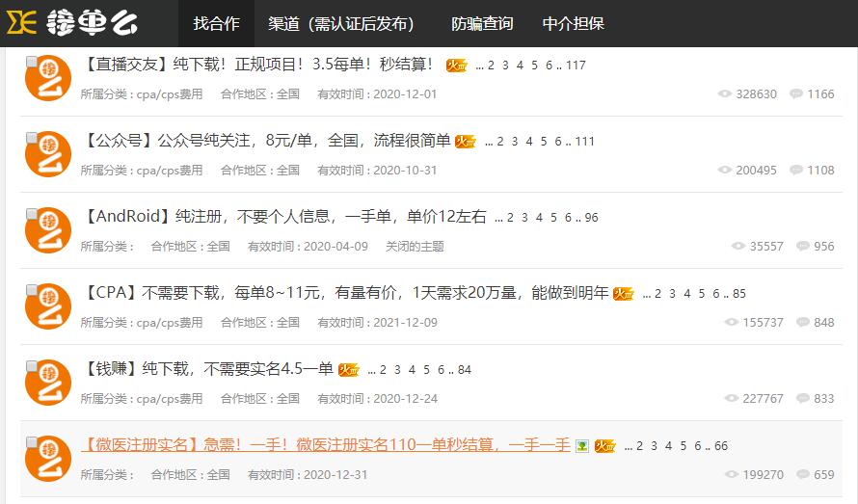Tick the checkbox for the AndRoid post
This screenshot has width=858, height=504.
32,214
